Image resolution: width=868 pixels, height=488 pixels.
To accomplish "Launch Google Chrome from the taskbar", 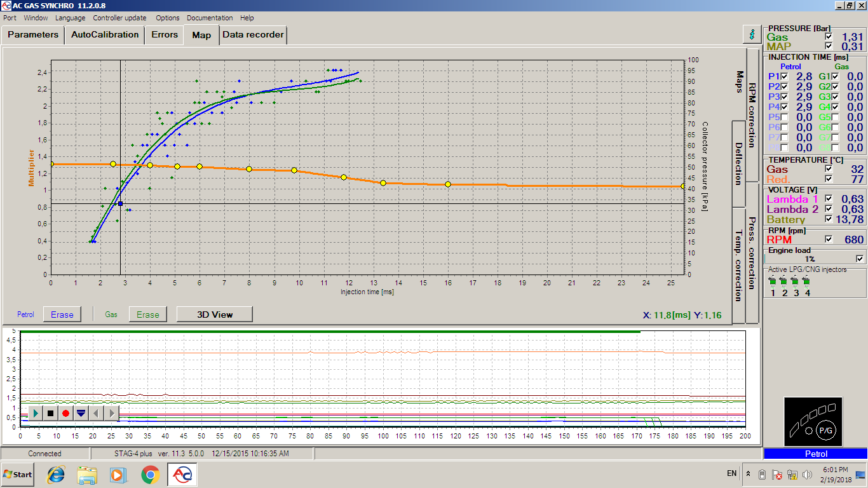I will click(x=151, y=475).
